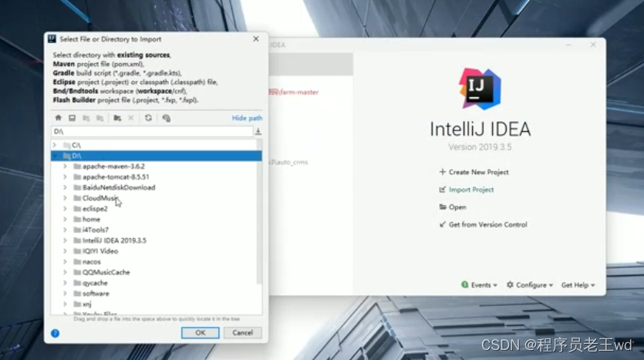Open the Configure dropdown

[530, 285]
